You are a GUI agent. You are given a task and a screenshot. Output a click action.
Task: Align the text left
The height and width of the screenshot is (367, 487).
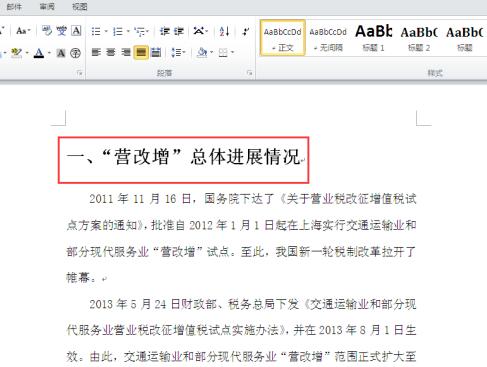pos(96,52)
